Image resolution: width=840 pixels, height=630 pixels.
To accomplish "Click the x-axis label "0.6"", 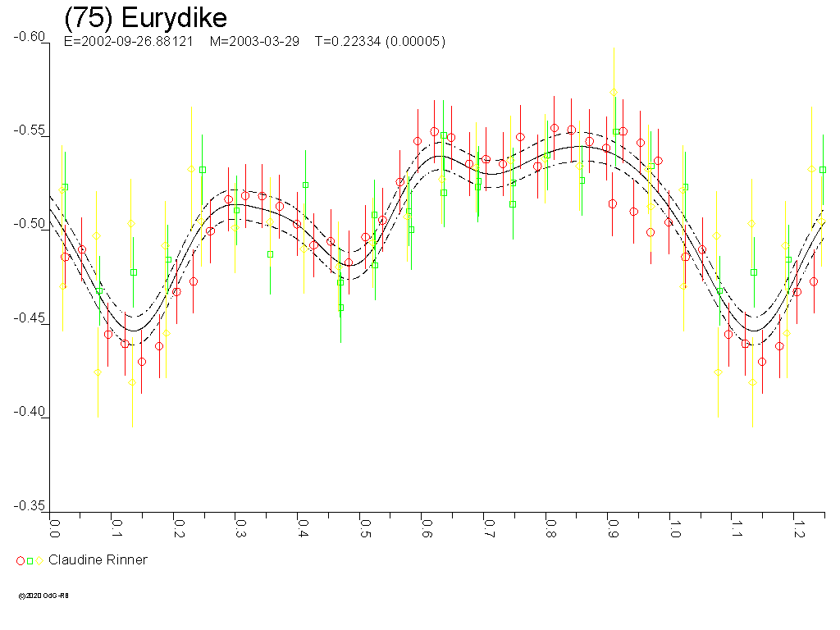I will (427, 527).
